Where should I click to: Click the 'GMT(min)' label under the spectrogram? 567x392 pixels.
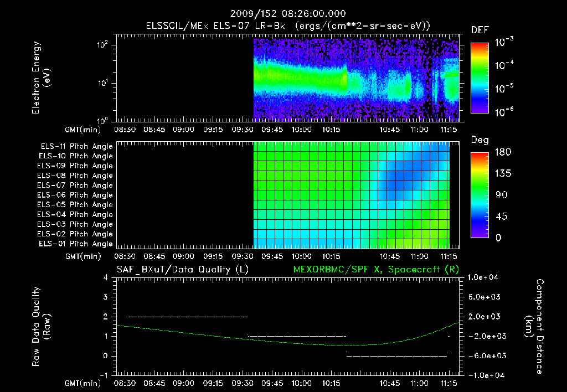(83, 130)
